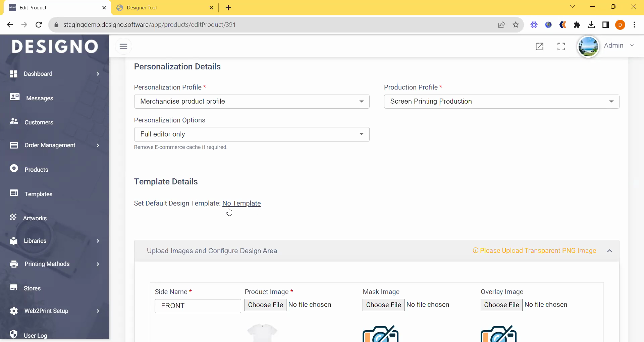
Task: Switch to the Designer Tool tab
Action: point(164,8)
